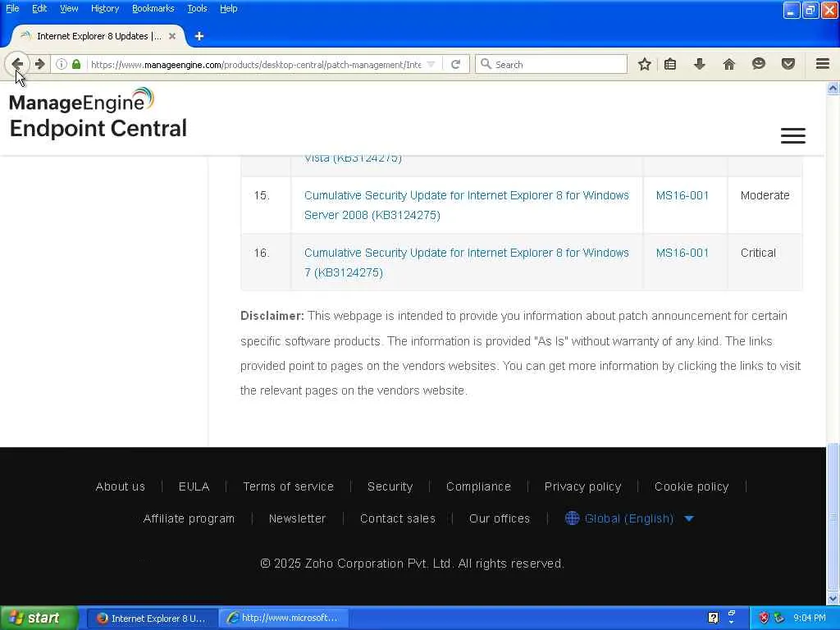Open the Tools menu
This screenshot has height=630, width=840.
click(x=197, y=8)
